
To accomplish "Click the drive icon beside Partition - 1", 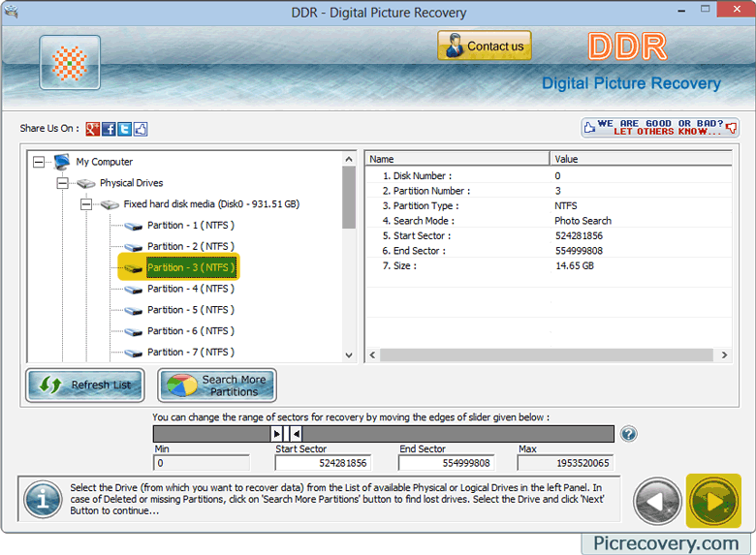I will (x=133, y=226).
